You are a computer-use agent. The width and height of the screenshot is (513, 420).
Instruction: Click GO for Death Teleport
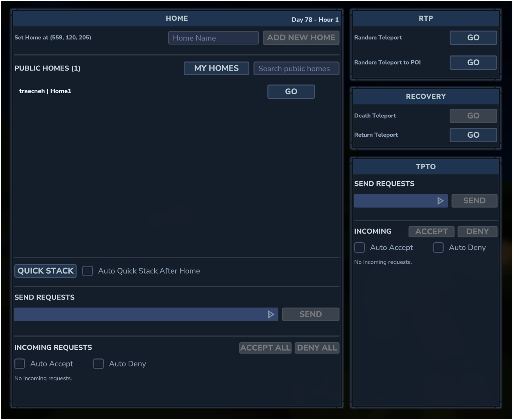pyautogui.click(x=473, y=116)
